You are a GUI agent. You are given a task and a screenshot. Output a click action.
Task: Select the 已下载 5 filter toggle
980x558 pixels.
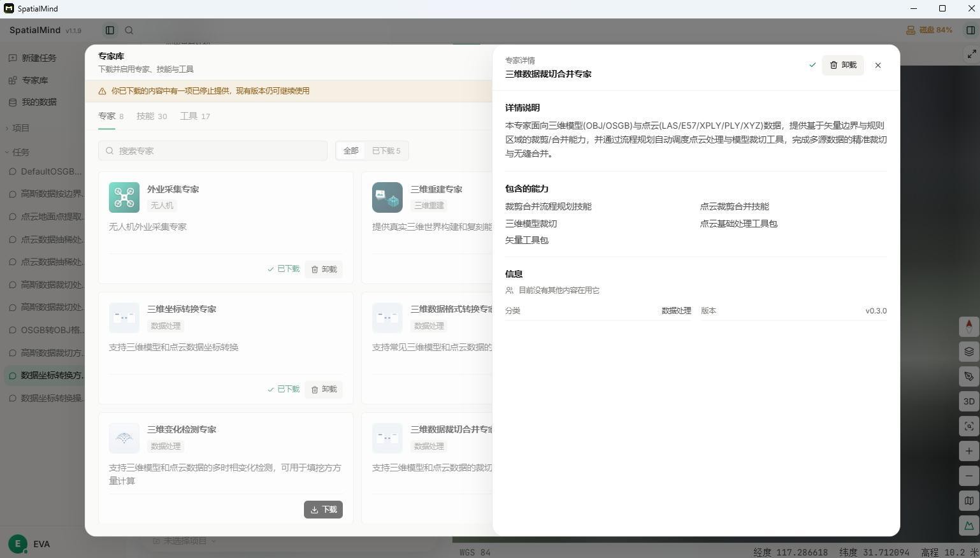[x=386, y=151]
